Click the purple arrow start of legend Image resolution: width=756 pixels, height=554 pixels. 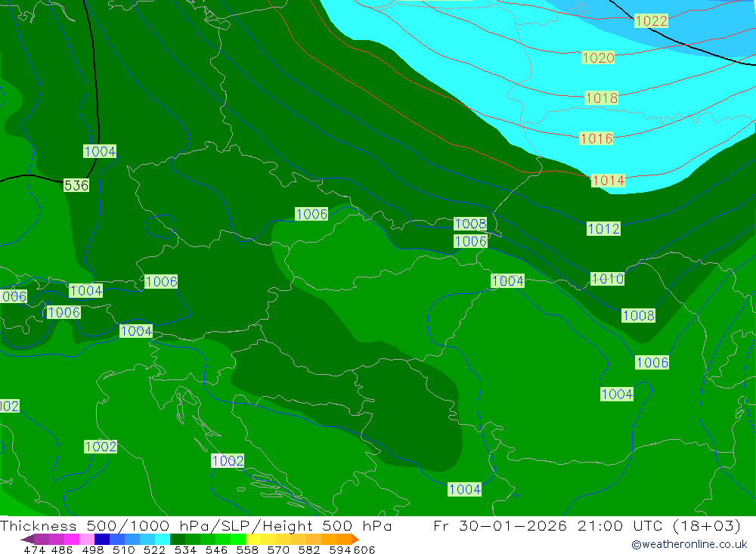27,539
